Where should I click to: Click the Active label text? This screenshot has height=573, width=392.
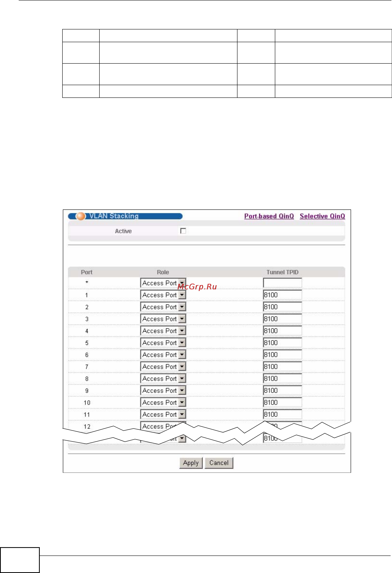click(123, 231)
